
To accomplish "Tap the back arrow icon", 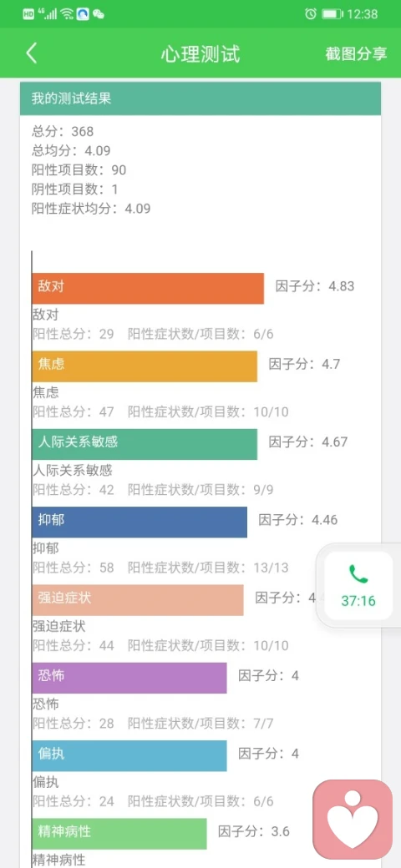I will 32,53.
